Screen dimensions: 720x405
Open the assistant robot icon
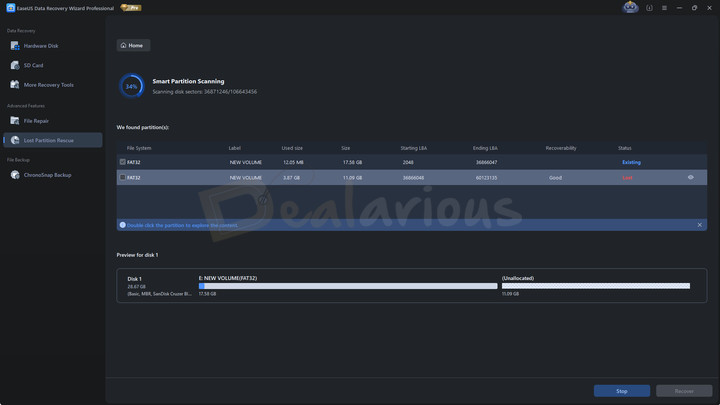pyautogui.click(x=630, y=7)
